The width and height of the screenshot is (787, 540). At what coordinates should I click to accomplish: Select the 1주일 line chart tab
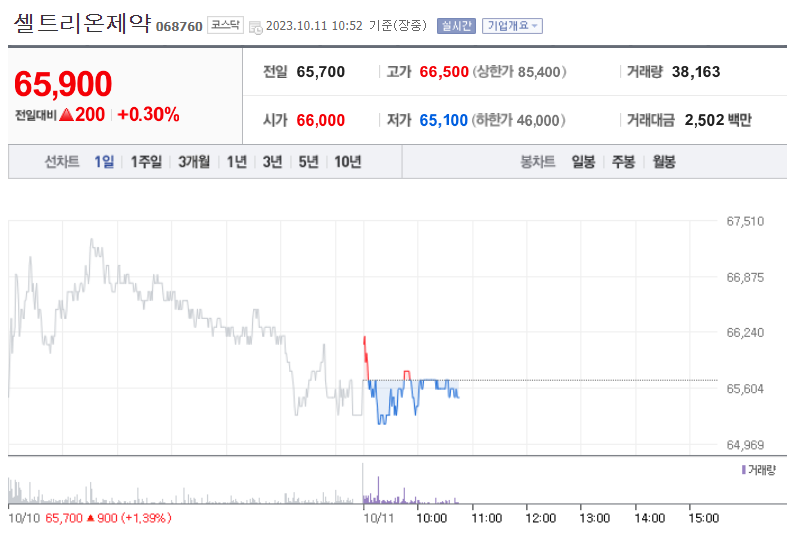tap(146, 162)
